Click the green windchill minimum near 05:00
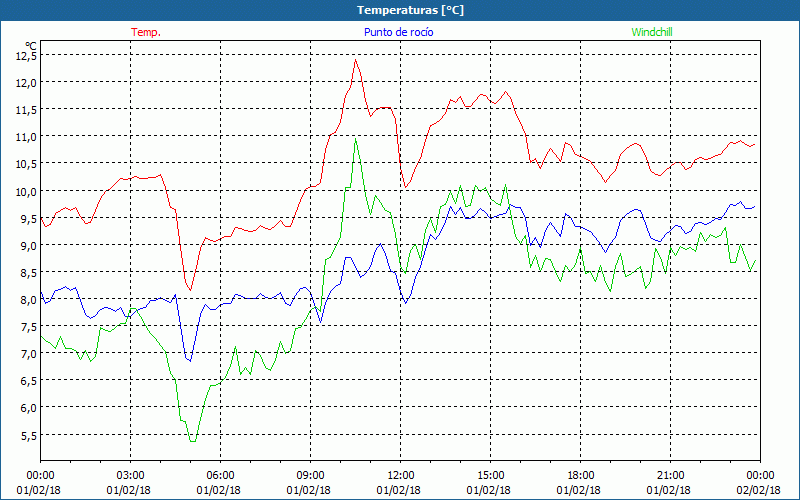Screen dimensions: 800x500 192,441
